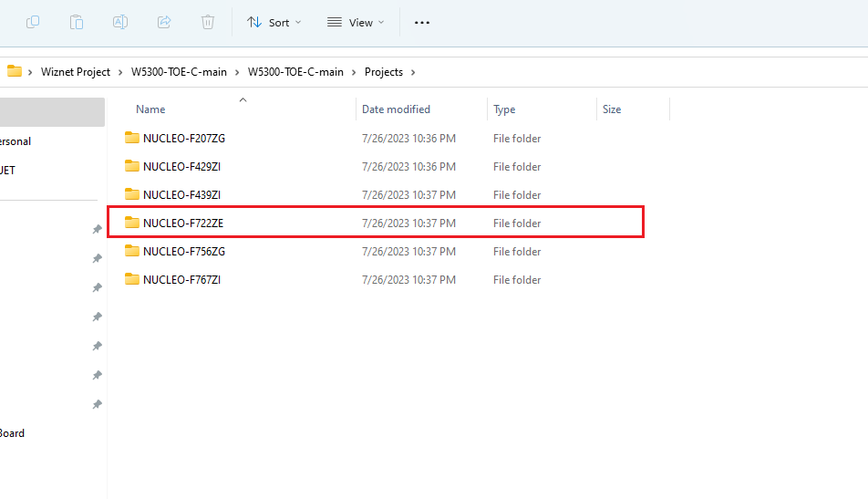Click the Rename icon in toolbar

click(120, 22)
